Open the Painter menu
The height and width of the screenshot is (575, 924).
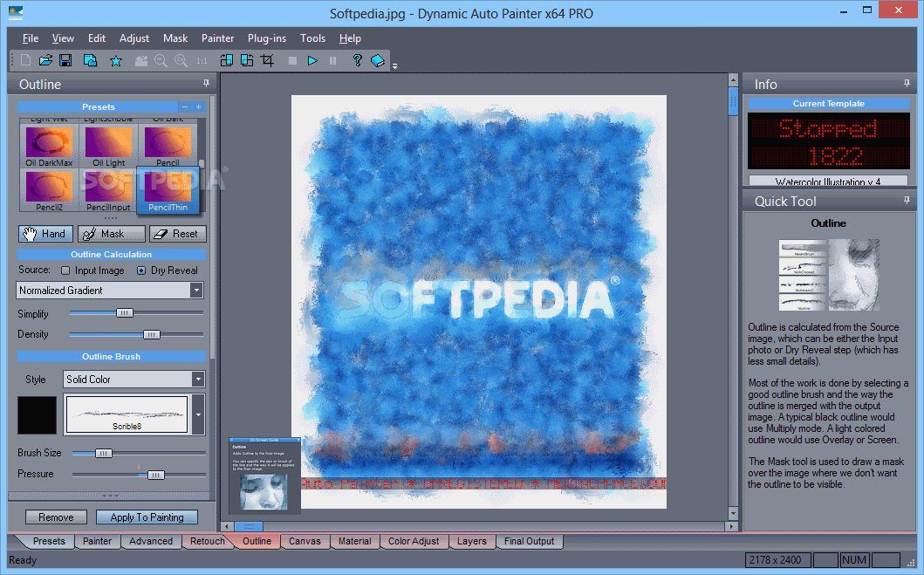(217, 38)
